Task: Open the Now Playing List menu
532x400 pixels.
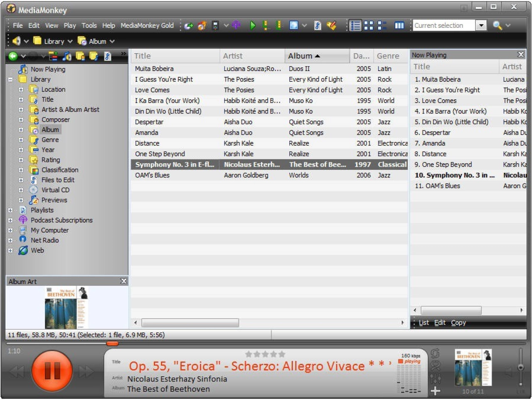Action: coord(424,323)
